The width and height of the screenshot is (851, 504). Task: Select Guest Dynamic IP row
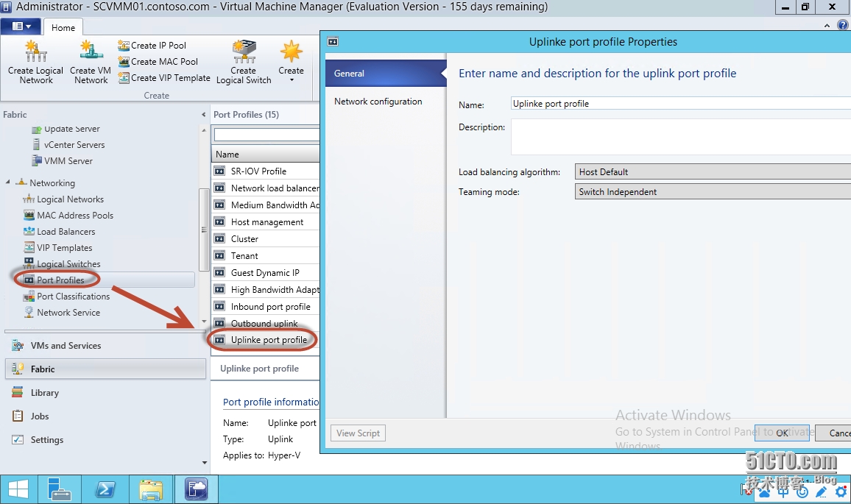click(x=266, y=272)
